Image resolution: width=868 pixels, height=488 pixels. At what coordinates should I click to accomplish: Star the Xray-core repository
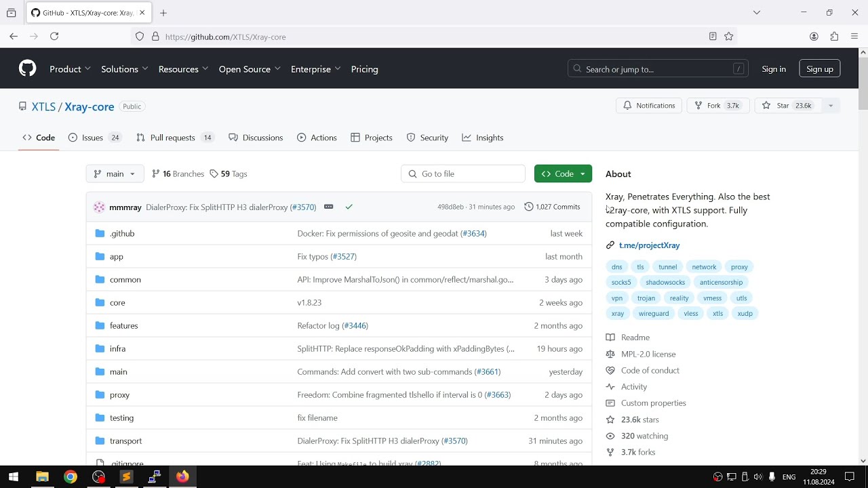788,106
